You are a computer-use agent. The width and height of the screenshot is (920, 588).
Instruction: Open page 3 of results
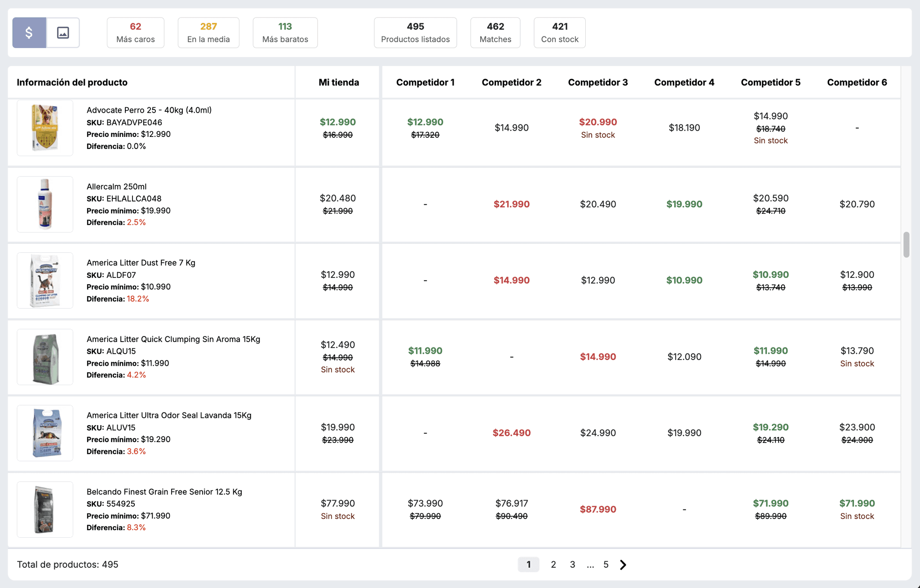(x=572, y=565)
